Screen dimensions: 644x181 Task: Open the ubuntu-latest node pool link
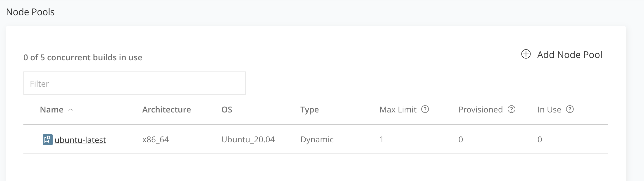coord(80,140)
